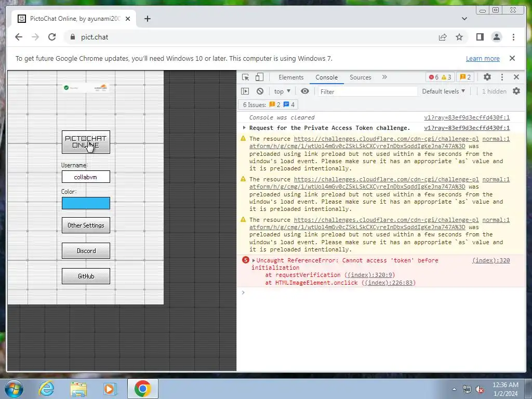Click the errors and warnings counter

(x=440, y=77)
